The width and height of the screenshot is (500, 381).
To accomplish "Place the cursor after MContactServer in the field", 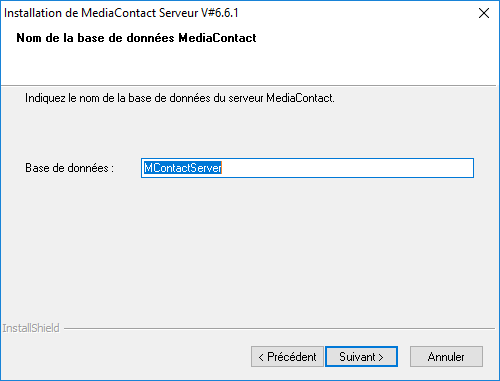I will (223, 168).
